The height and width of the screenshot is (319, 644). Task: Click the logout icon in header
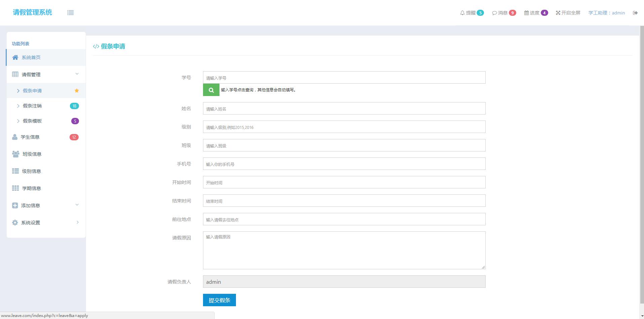[635, 13]
